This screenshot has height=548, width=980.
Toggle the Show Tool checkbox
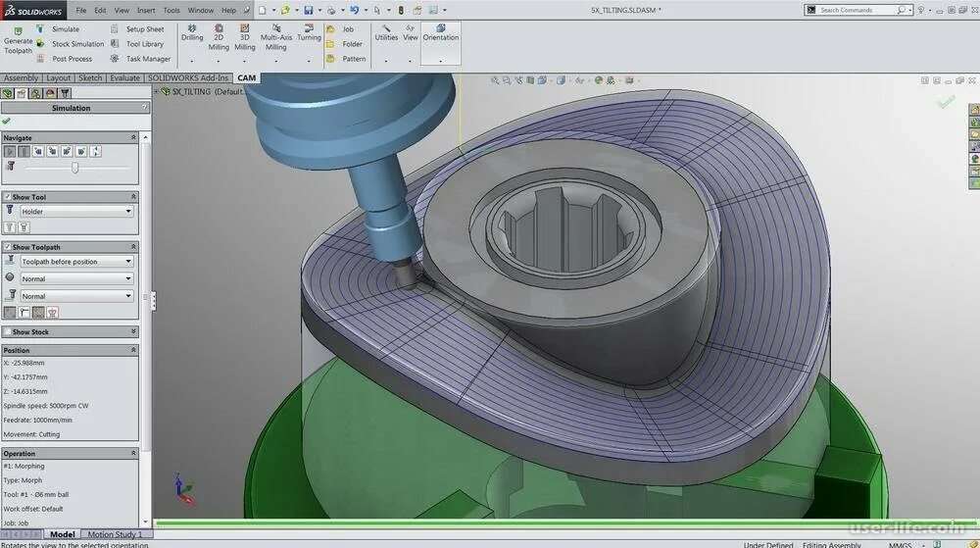(8, 197)
